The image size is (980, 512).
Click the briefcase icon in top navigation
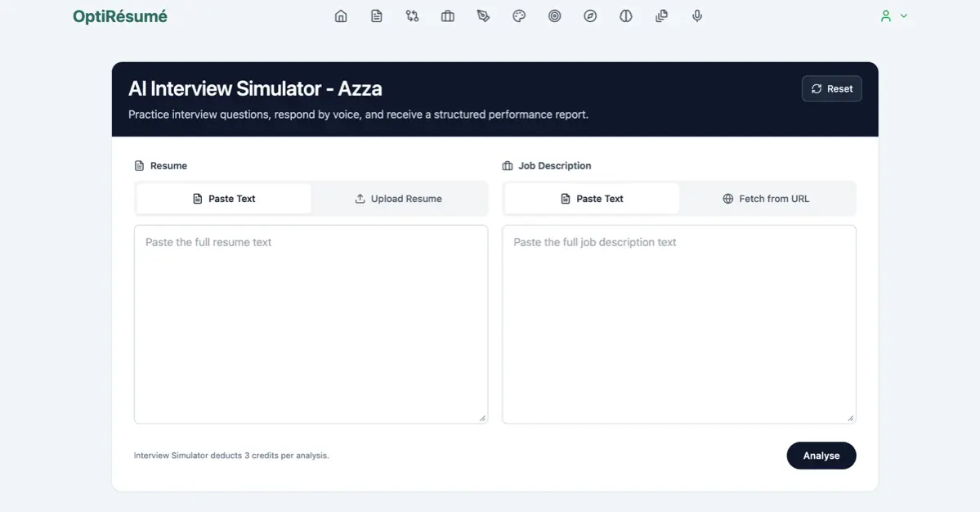[448, 16]
